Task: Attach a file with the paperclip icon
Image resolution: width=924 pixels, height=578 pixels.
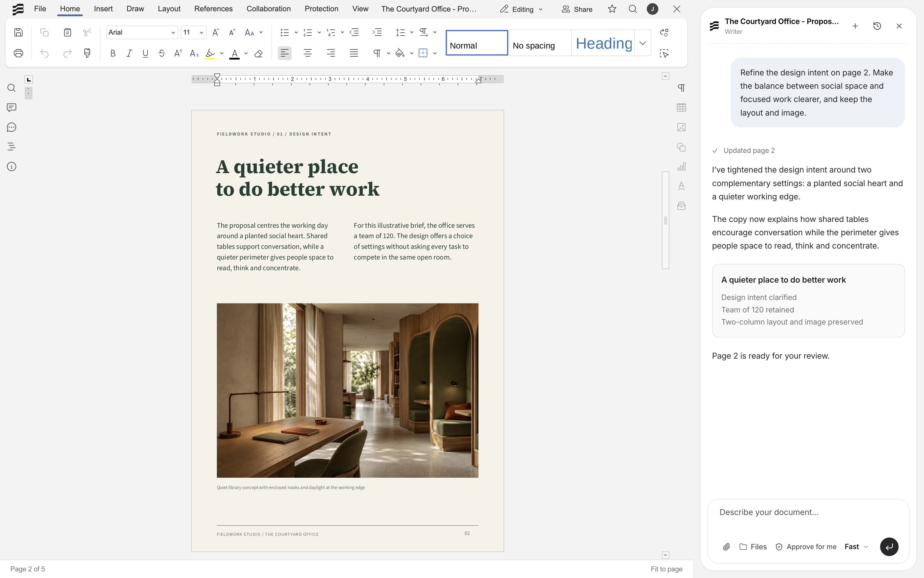Action: [x=726, y=547]
